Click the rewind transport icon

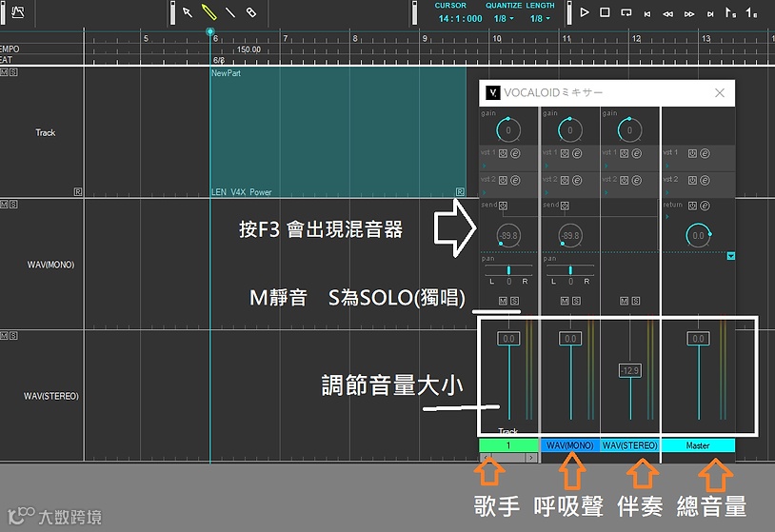(667, 14)
